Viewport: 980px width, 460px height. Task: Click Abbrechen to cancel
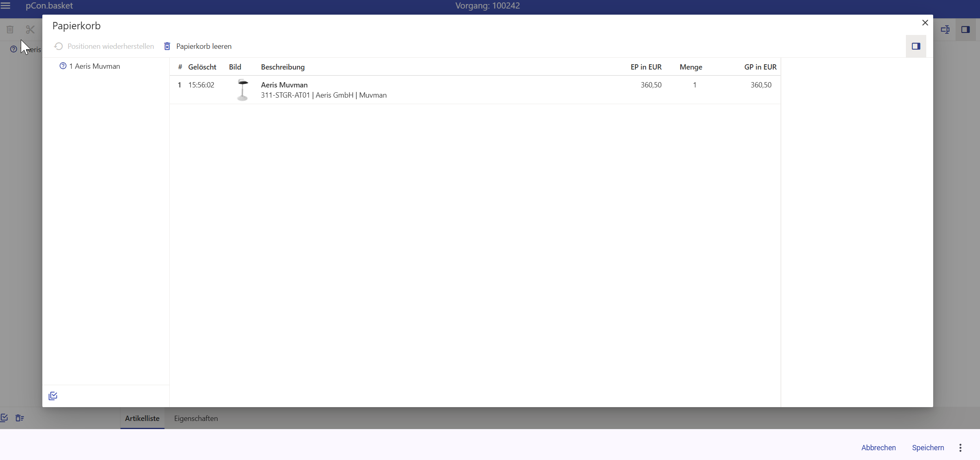coord(878,447)
